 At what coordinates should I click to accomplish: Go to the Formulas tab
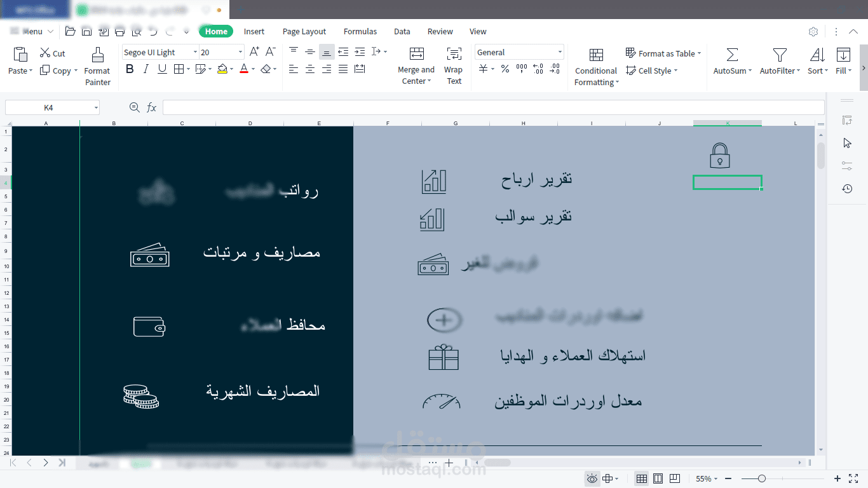pos(360,31)
